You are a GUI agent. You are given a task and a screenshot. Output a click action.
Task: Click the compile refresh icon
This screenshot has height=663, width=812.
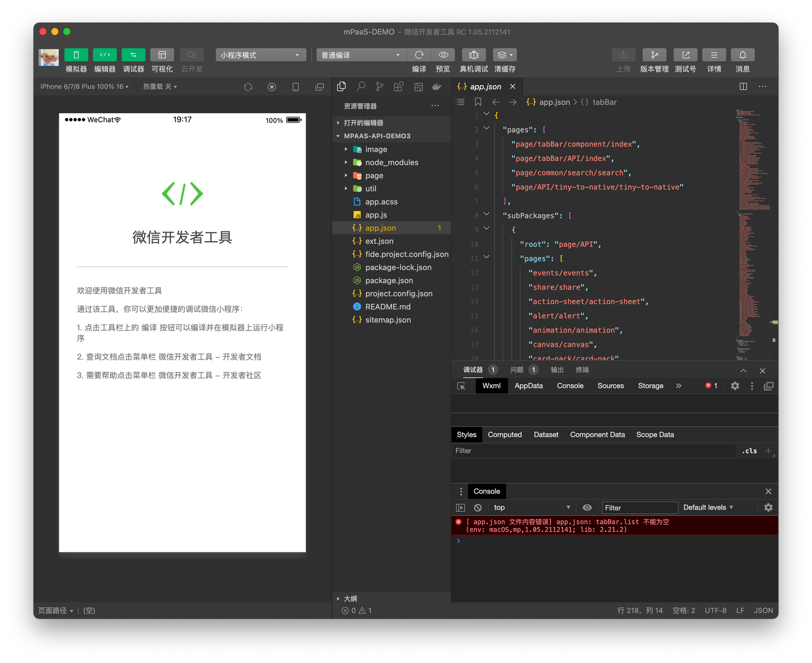click(x=419, y=55)
